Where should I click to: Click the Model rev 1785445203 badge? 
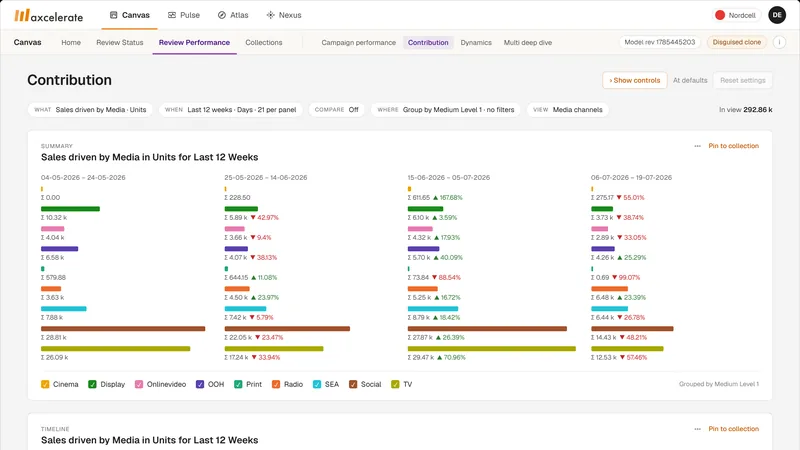click(x=660, y=42)
